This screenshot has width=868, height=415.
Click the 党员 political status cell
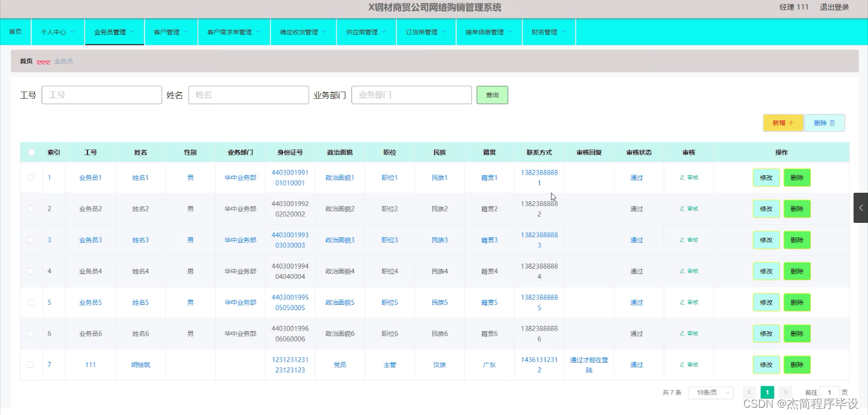[340, 365]
